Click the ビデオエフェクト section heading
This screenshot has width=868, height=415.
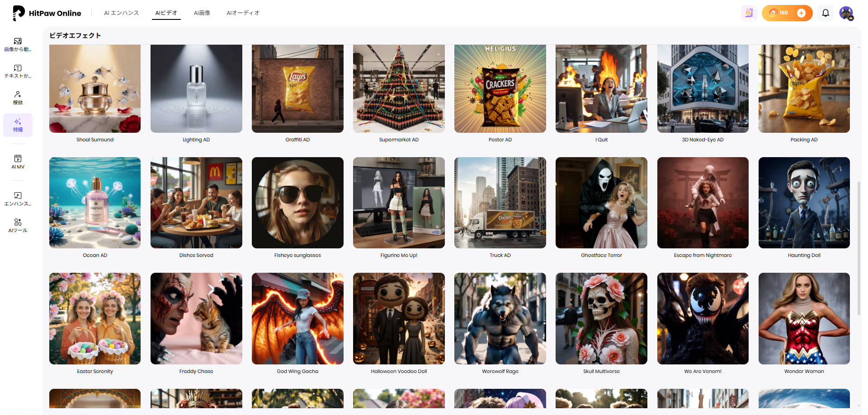click(x=75, y=35)
